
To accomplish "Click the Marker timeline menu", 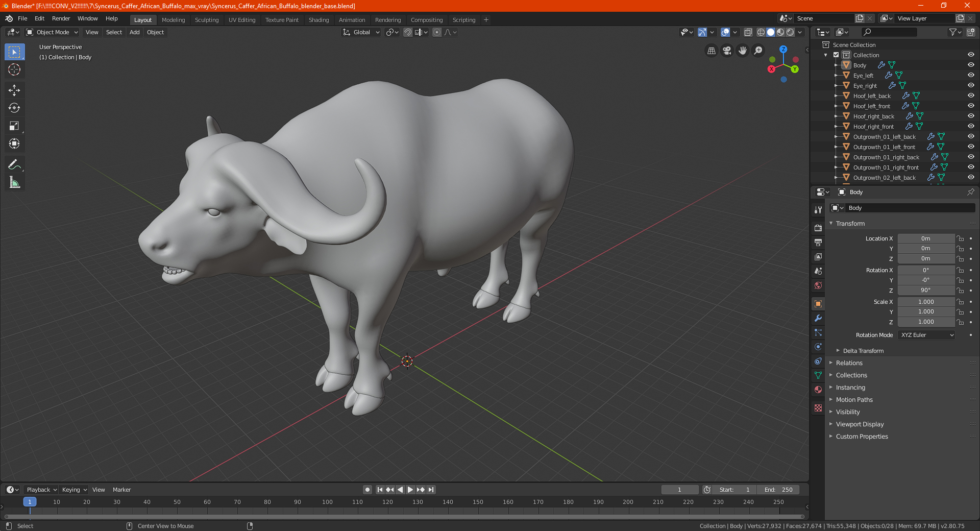I will click(x=121, y=490).
